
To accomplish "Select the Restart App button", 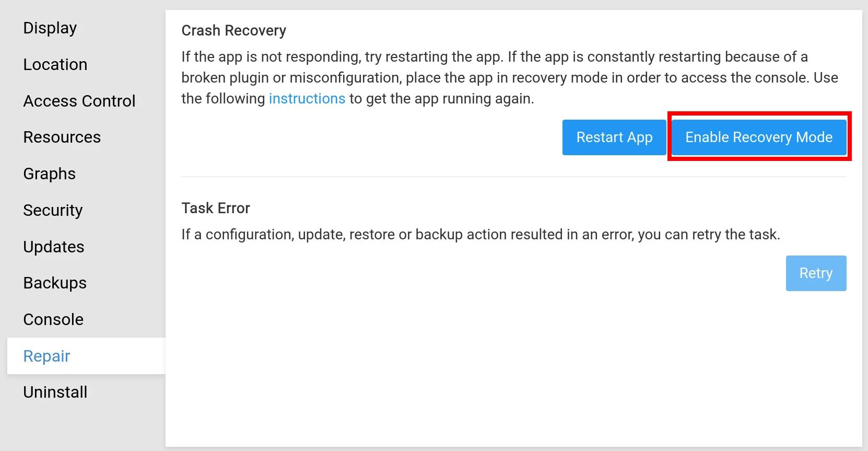I will [x=614, y=137].
